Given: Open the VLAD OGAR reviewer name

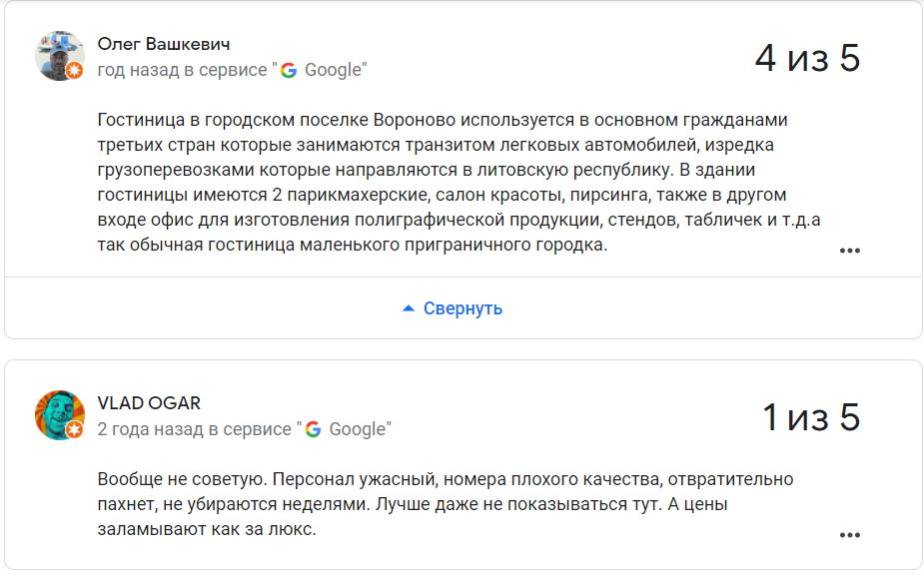Looking at the screenshot, I should 149,403.
